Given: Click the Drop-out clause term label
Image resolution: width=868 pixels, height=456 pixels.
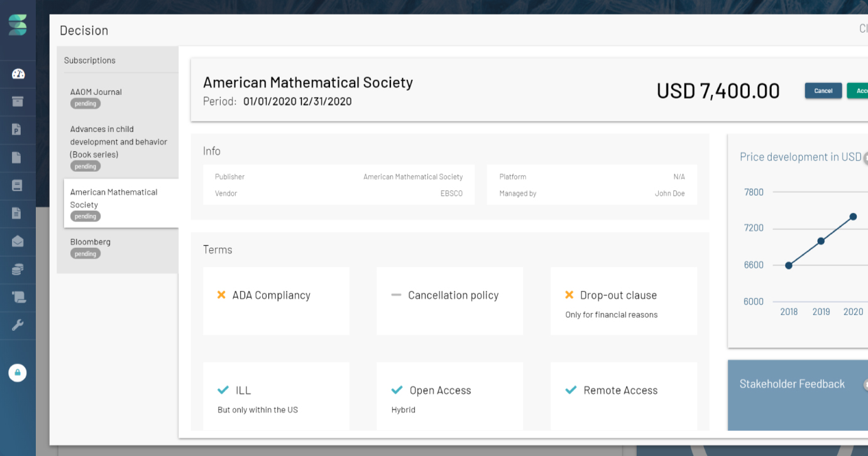Looking at the screenshot, I should [618, 295].
